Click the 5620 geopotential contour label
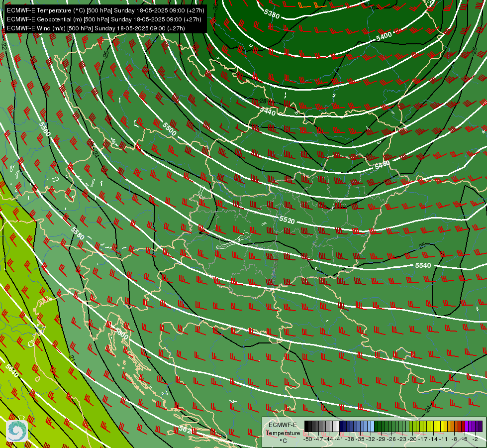487x448 pixels. point(187,430)
